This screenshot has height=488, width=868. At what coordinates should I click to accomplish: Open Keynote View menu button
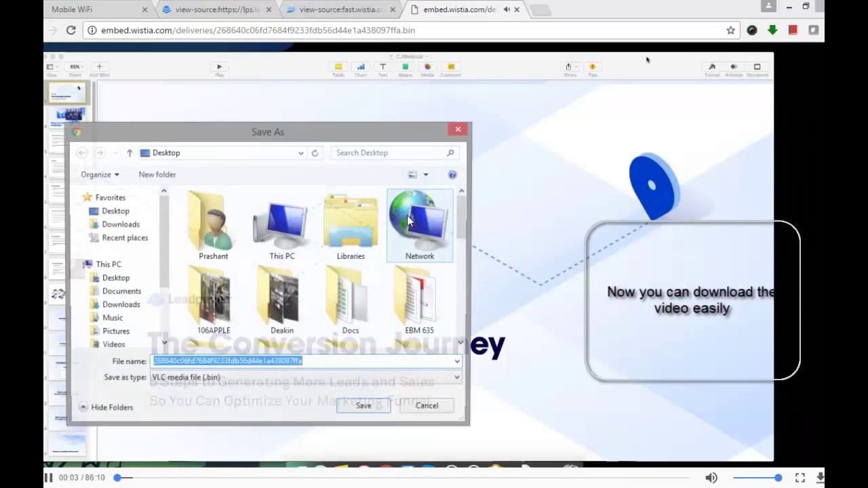51,69
